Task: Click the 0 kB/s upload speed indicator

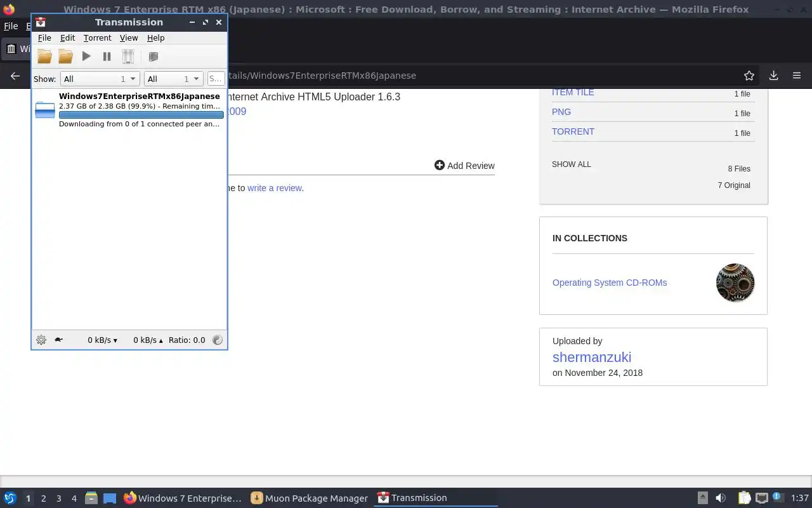Action: coord(148,340)
